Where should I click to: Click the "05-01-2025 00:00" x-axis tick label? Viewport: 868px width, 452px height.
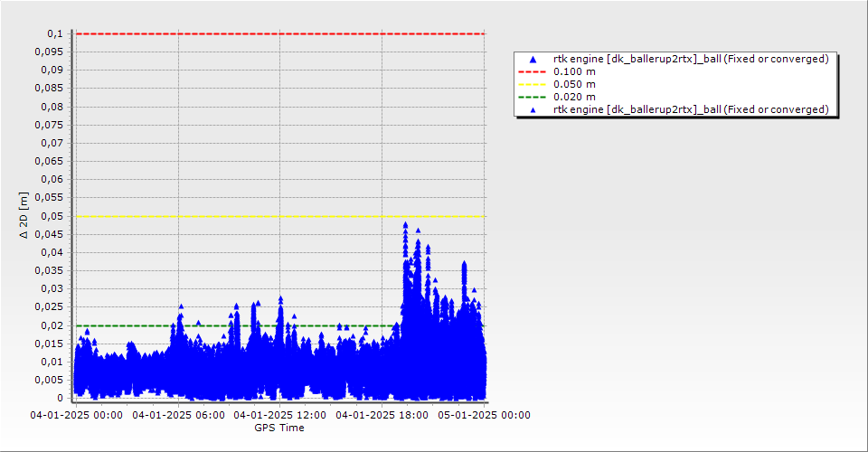tap(484, 415)
